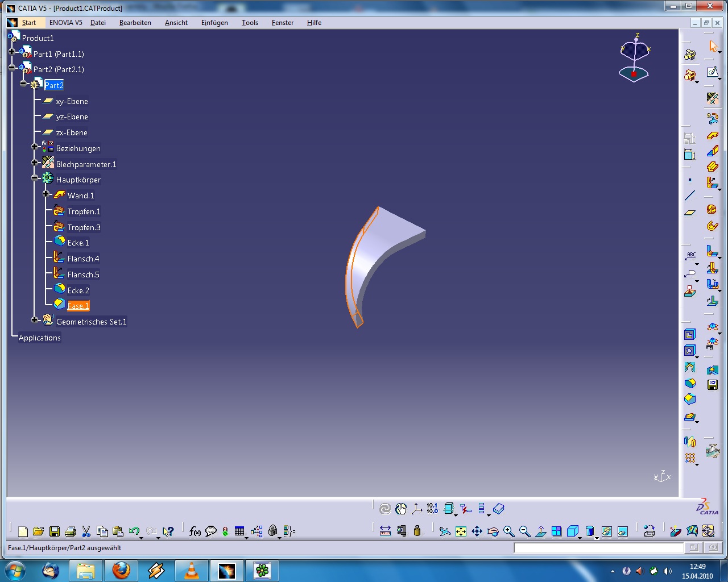Expand the Part1 (Part1.1) tree node
Viewport: 728px width, 582px height.
(12, 52)
